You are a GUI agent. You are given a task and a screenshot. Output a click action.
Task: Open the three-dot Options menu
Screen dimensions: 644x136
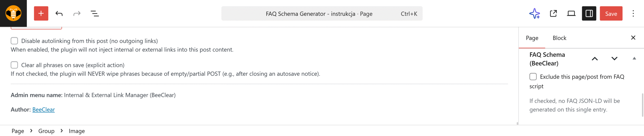[633, 14]
